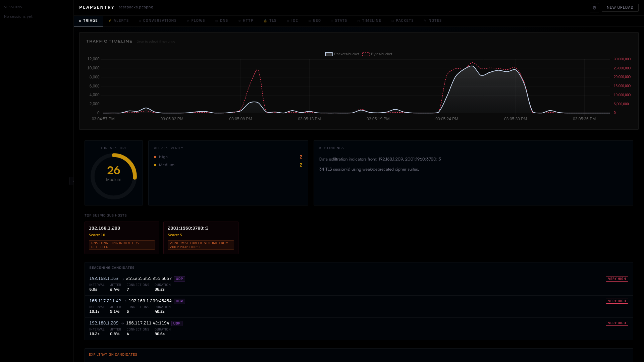Click the Timeline tab clock icon
The image size is (644, 362).
point(359,21)
